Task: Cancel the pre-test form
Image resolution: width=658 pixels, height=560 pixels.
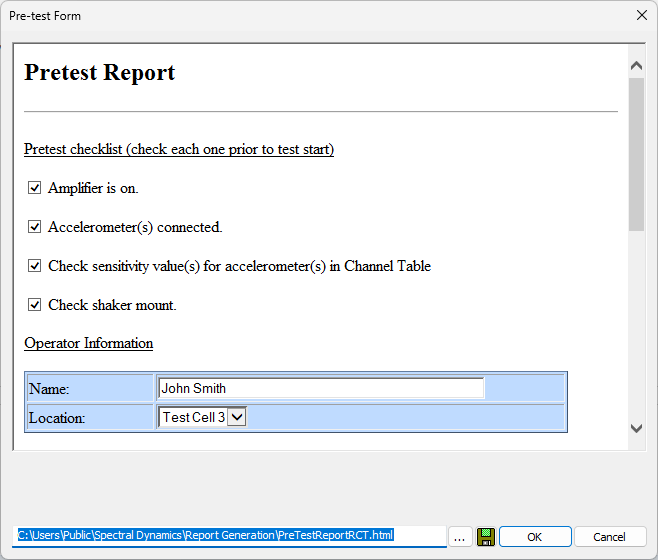Action: point(611,537)
